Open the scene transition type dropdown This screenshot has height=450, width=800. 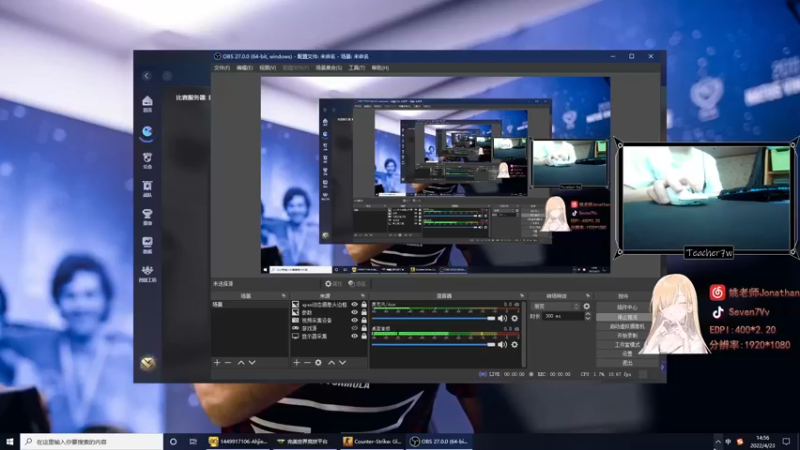tap(555, 306)
